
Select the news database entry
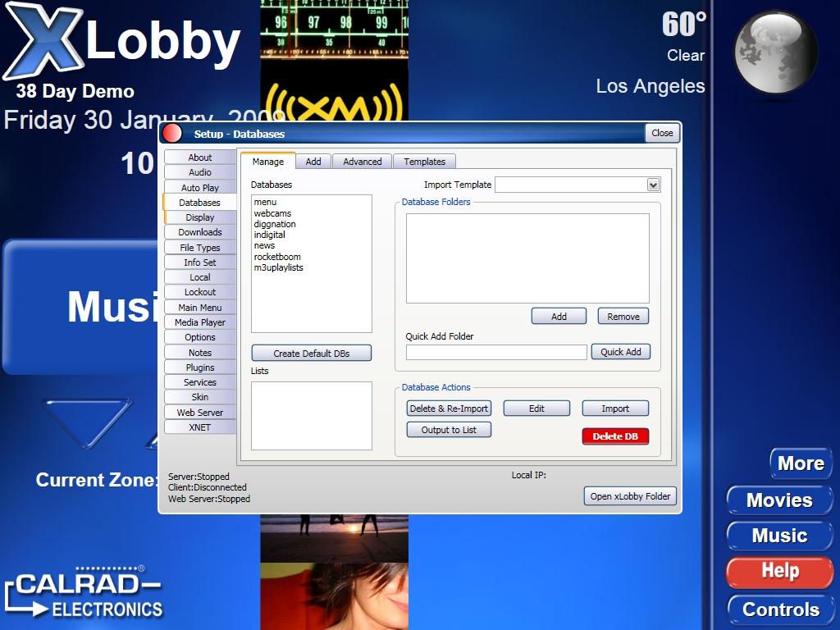264,245
